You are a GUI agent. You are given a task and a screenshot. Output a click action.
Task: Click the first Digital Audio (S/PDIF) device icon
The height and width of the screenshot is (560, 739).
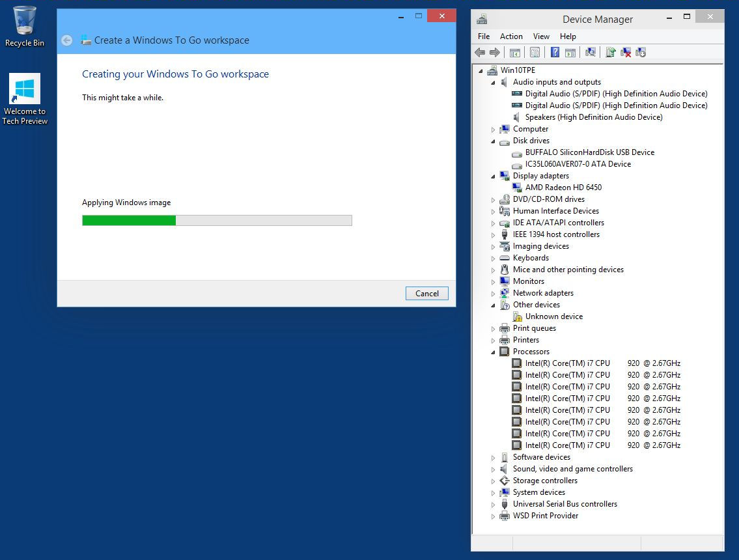[x=517, y=94]
